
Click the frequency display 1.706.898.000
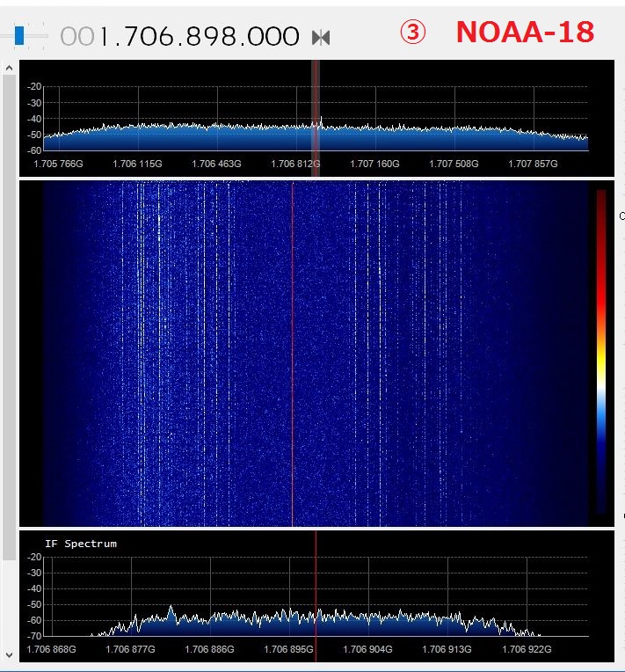[179, 36]
